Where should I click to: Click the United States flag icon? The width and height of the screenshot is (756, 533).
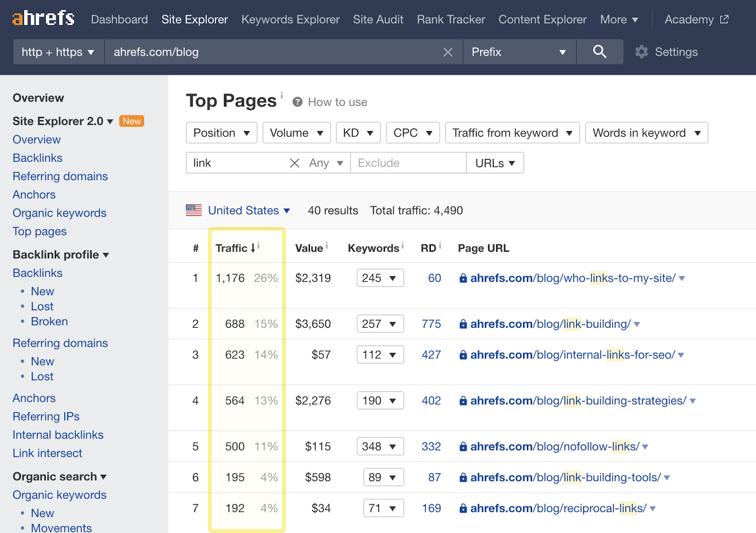(194, 210)
